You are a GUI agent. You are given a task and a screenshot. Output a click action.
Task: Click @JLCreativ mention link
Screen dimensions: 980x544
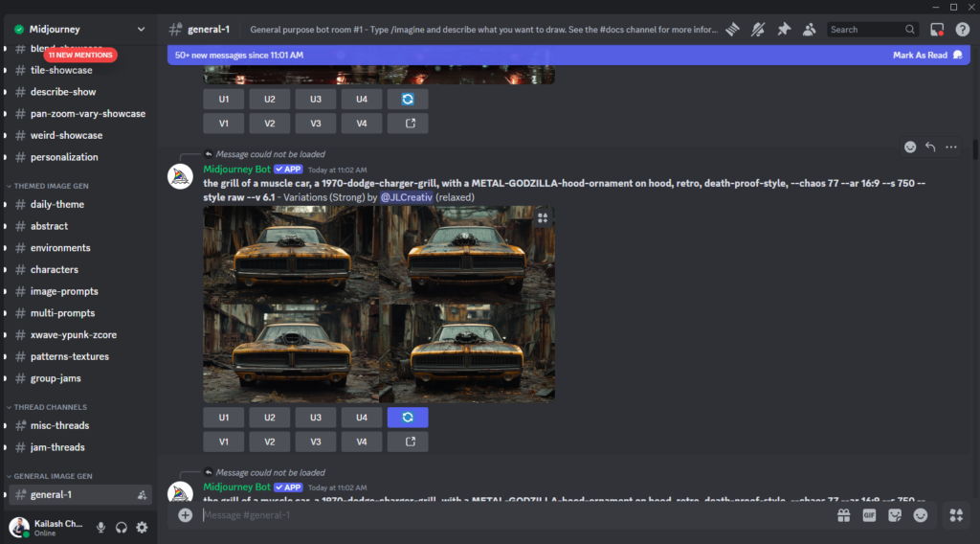(406, 197)
